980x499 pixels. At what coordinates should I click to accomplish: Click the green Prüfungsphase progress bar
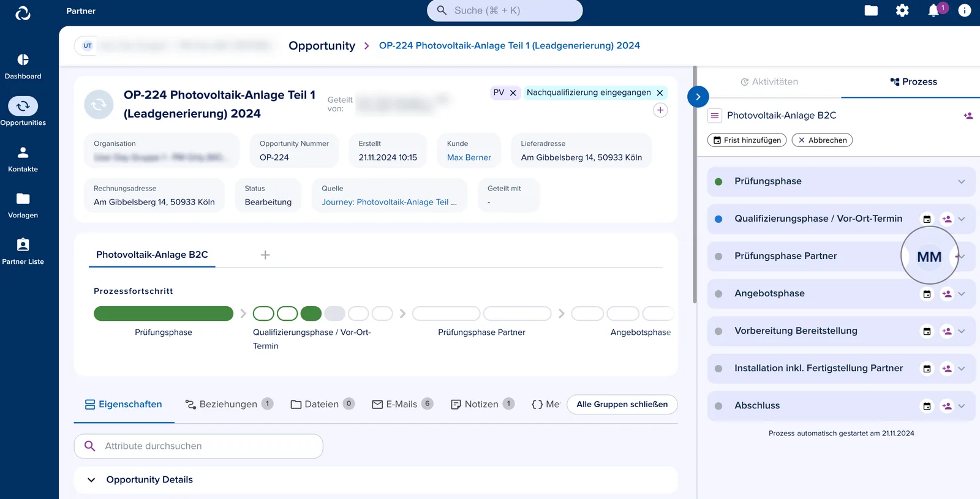coord(164,313)
